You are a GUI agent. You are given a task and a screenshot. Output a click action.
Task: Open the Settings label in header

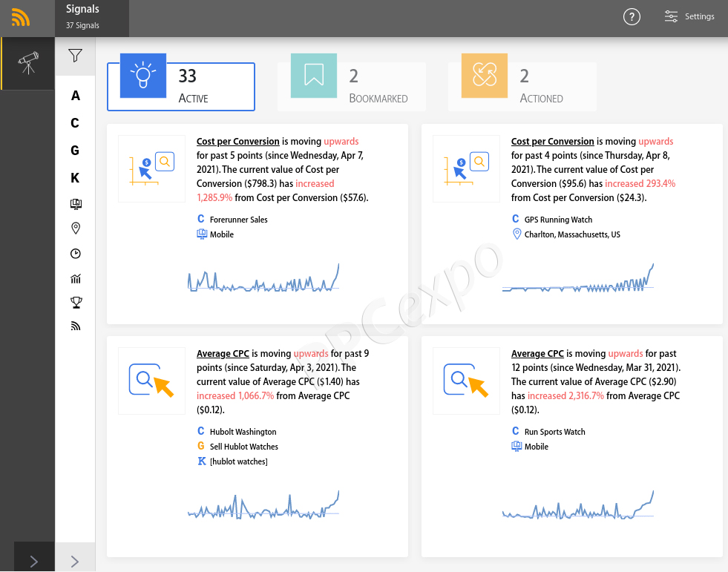click(699, 16)
